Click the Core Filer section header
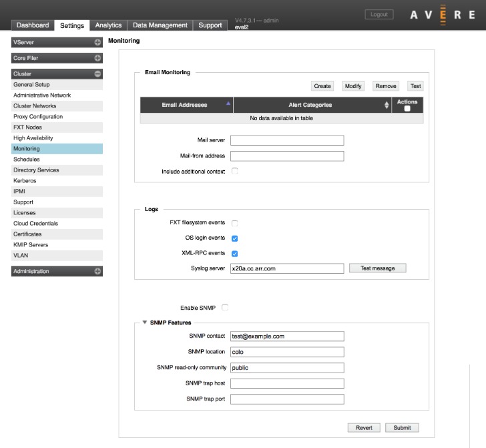Screen dimensions: 486x448 click(x=57, y=58)
